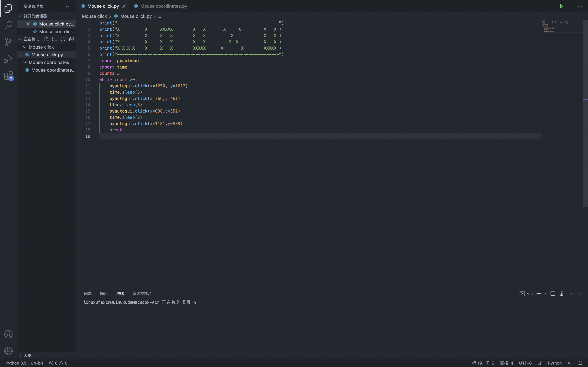Kill the active terminal
The image size is (588, 367).
point(561,293)
